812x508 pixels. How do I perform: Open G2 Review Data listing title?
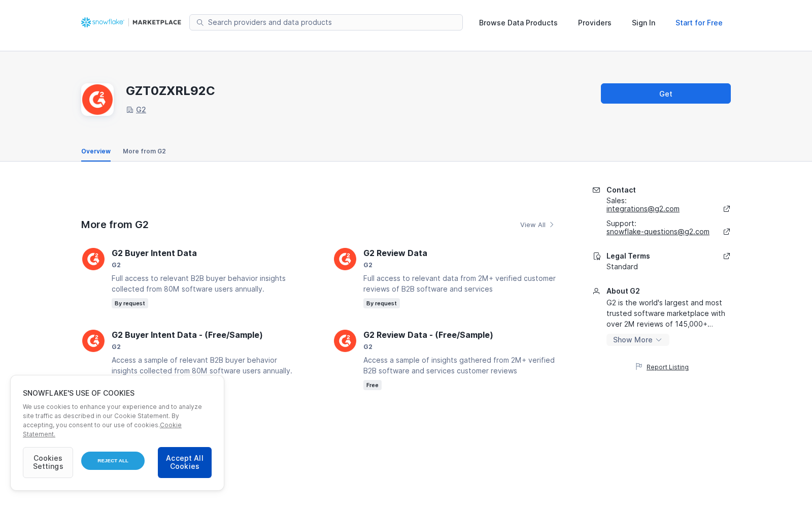[x=395, y=253]
